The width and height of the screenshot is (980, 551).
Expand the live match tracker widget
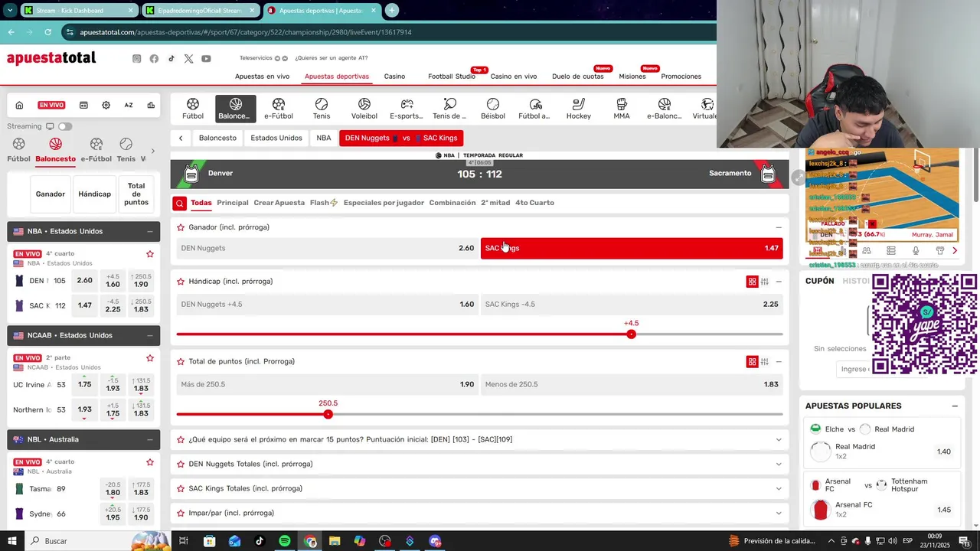coord(798,178)
